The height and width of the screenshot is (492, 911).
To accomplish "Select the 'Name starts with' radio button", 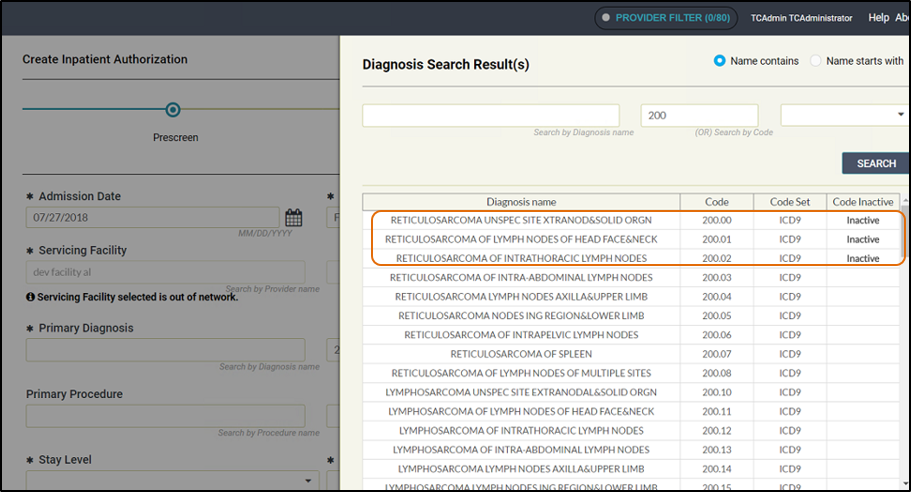I will coord(816,61).
